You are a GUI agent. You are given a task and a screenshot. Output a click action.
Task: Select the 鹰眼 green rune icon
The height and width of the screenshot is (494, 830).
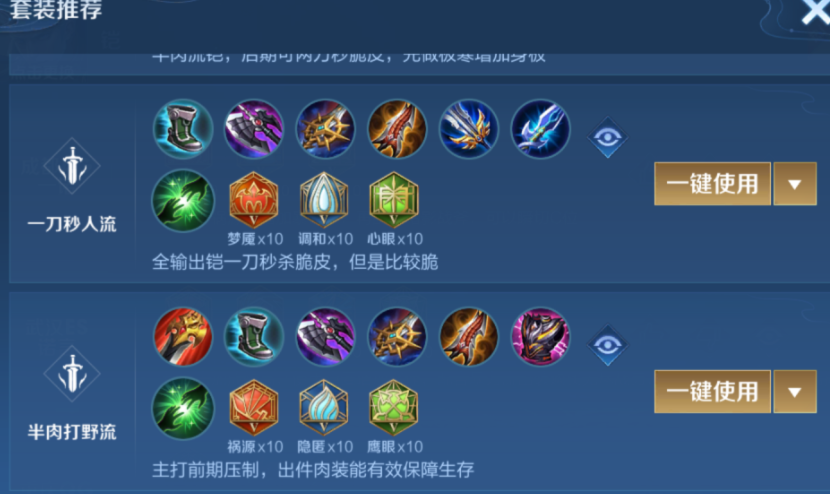[394, 408]
